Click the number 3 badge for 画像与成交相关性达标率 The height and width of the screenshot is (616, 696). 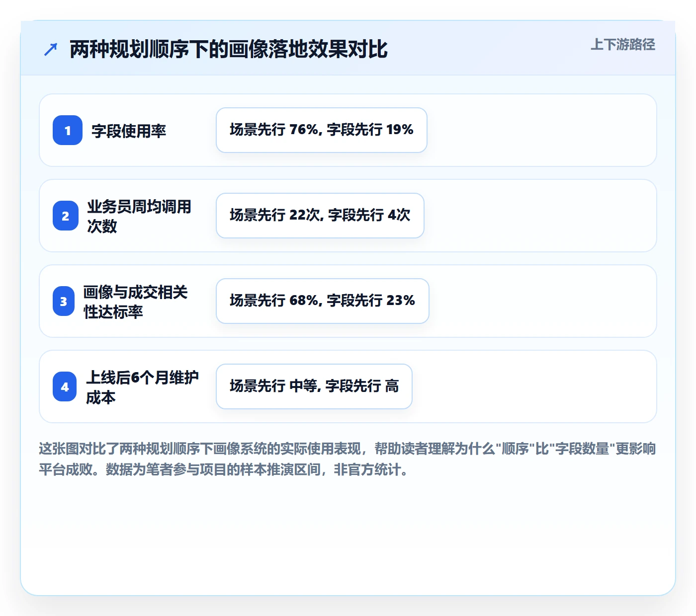click(x=64, y=301)
